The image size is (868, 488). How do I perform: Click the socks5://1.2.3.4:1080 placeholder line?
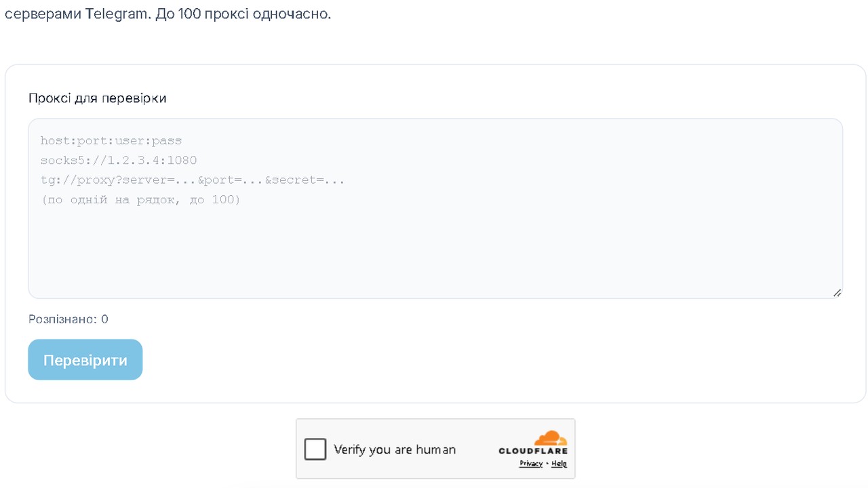click(119, 161)
